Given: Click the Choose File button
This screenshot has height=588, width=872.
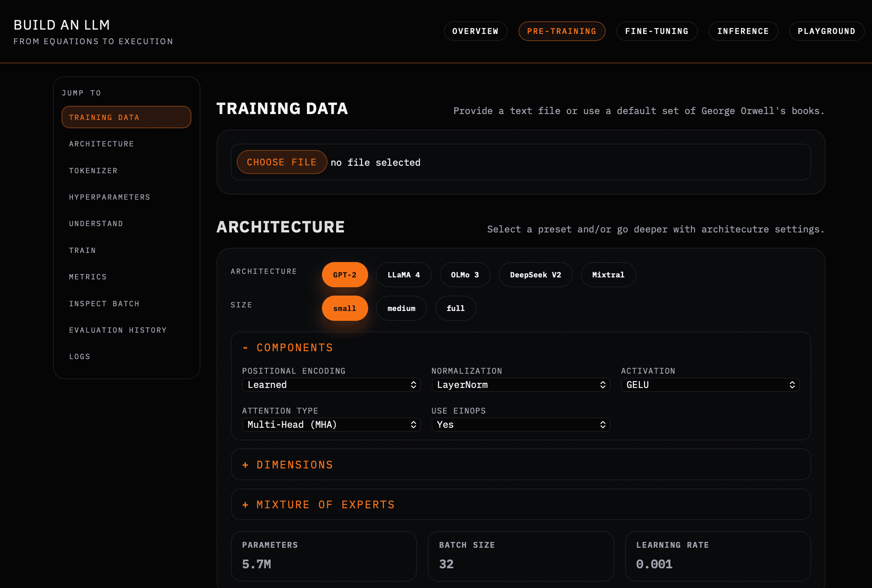Looking at the screenshot, I should (x=281, y=162).
